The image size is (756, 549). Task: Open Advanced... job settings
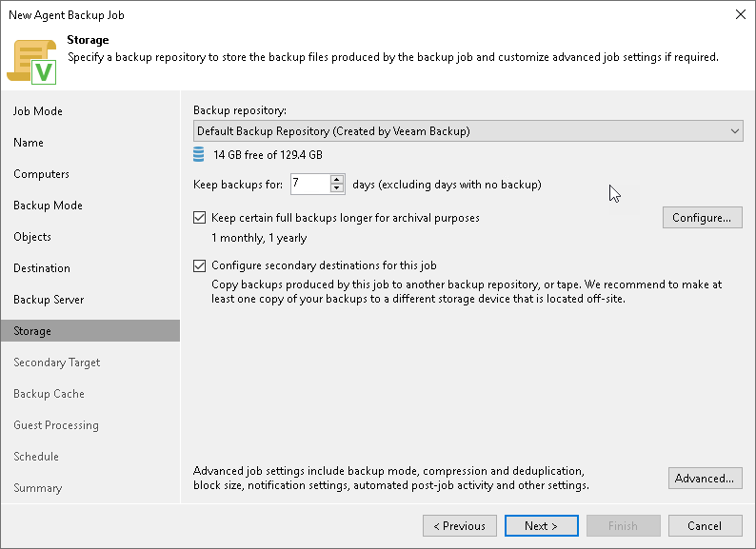(x=705, y=479)
